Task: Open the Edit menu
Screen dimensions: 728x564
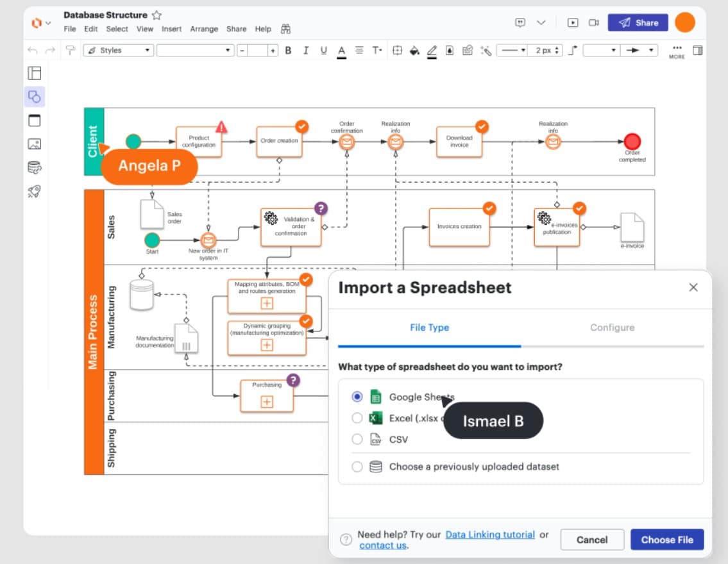Action: point(91,29)
